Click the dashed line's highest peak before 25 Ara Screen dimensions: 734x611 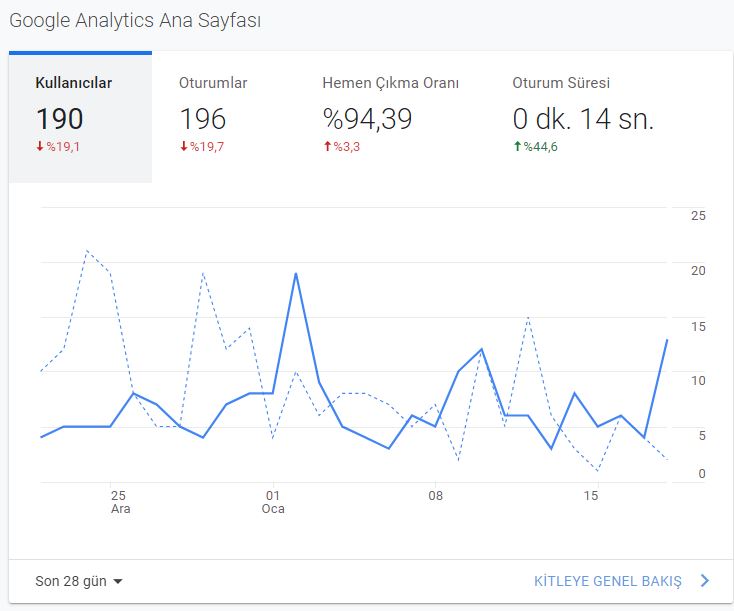tap(87, 251)
